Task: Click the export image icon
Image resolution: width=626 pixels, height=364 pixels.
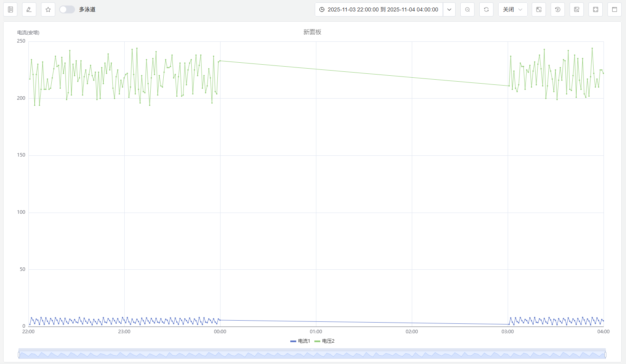Action: click(577, 9)
